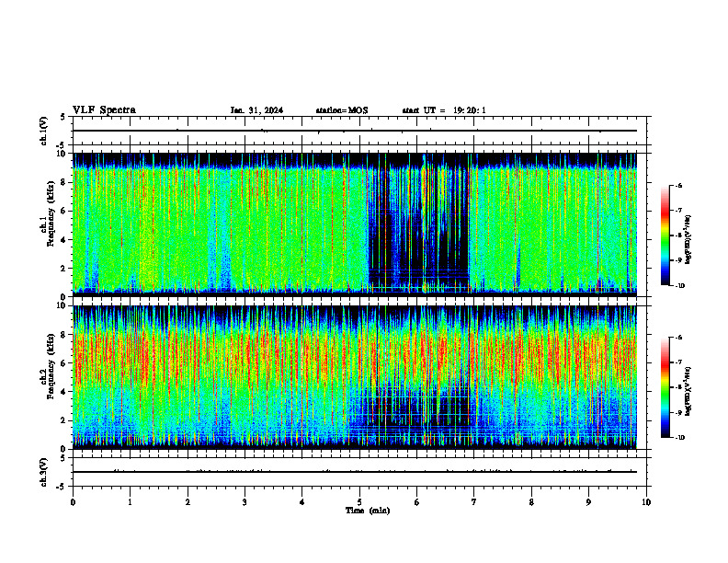Click the ch.1 frequency axis tick "8"

pos(65,182)
